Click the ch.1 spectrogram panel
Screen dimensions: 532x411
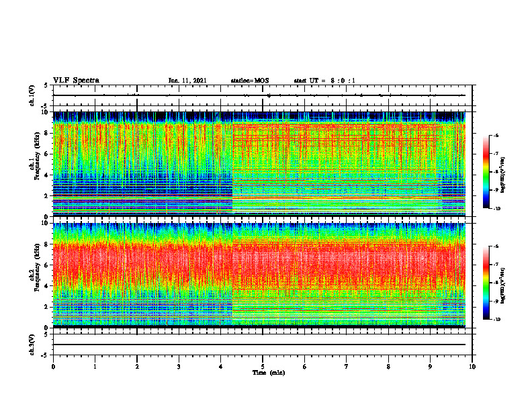tap(259, 164)
